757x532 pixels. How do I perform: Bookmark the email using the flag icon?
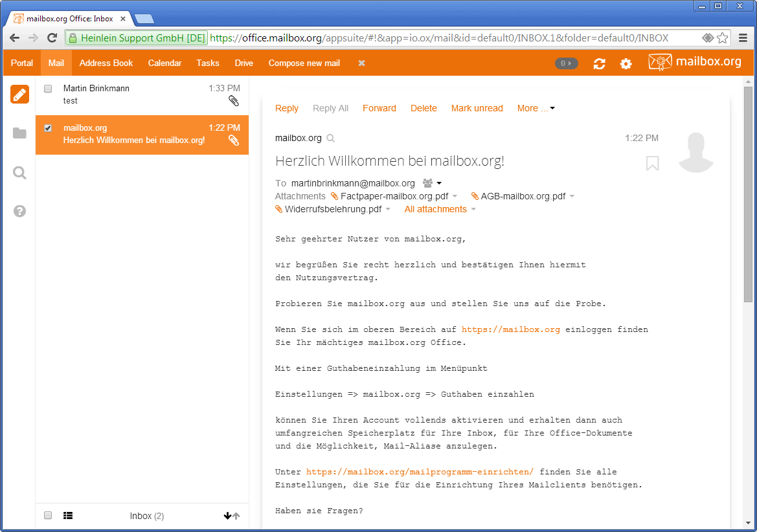coord(652,164)
